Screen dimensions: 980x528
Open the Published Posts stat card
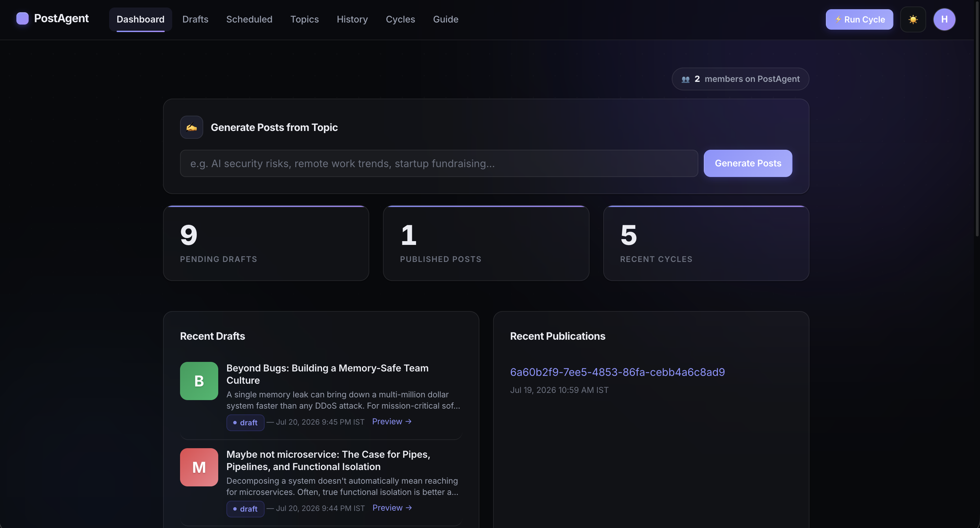pos(486,243)
